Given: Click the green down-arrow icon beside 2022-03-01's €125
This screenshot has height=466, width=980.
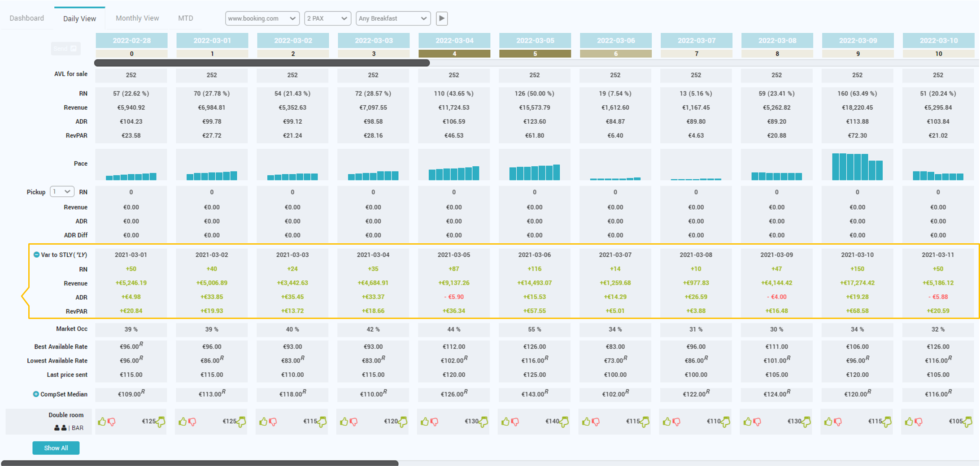Looking at the screenshot, I should 241,422.
